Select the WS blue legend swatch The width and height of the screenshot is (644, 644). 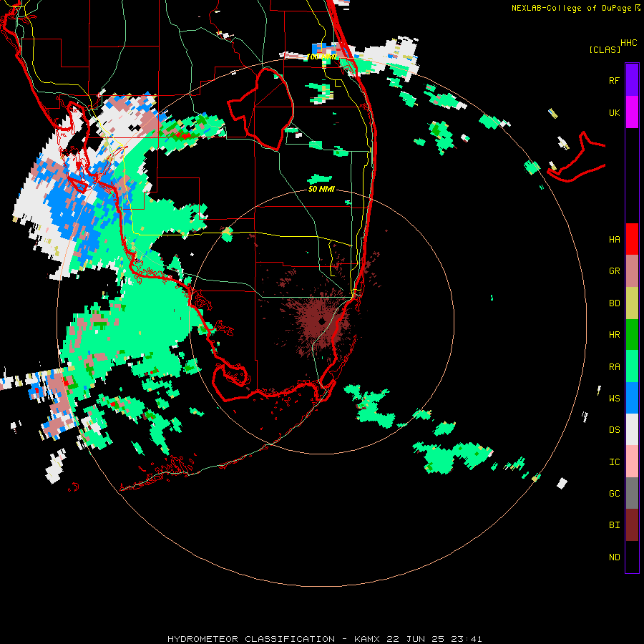(x=632, y=398)
